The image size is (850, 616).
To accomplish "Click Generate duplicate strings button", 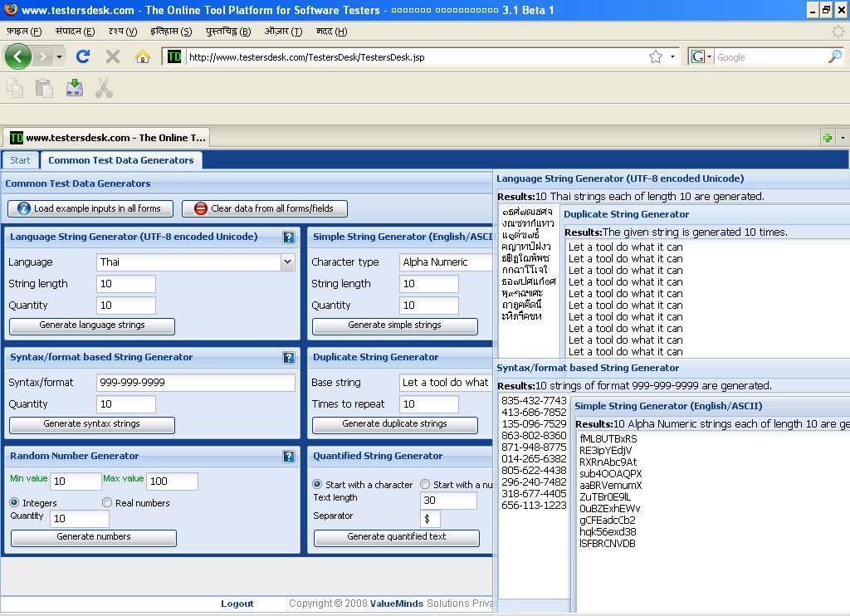I will click(x=395, y=424).
